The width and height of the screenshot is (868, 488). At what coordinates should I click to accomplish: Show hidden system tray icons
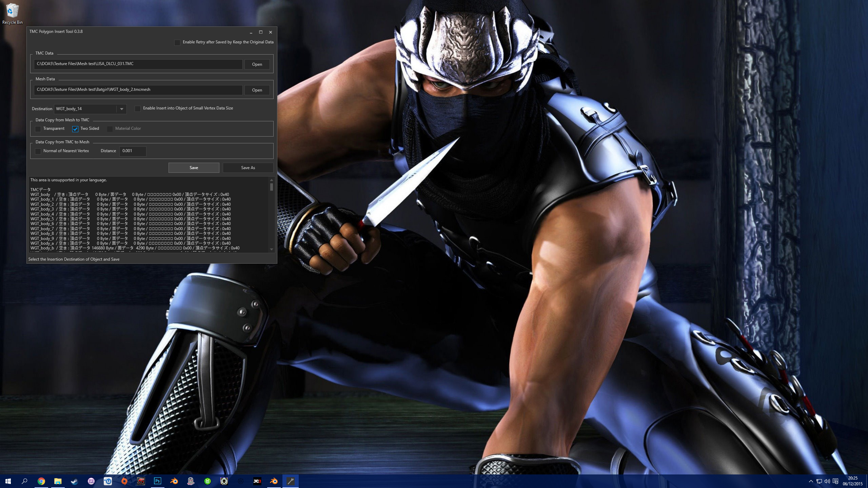[x=811, y=481]
